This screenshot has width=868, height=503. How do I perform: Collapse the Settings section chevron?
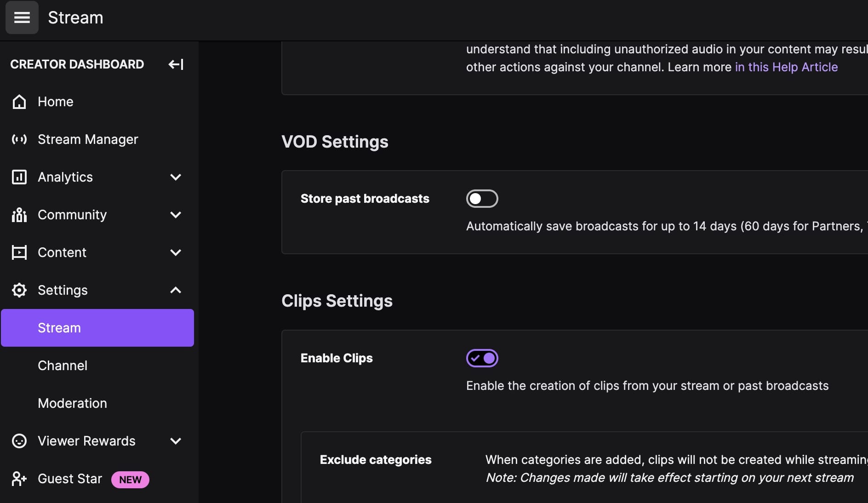176,290
